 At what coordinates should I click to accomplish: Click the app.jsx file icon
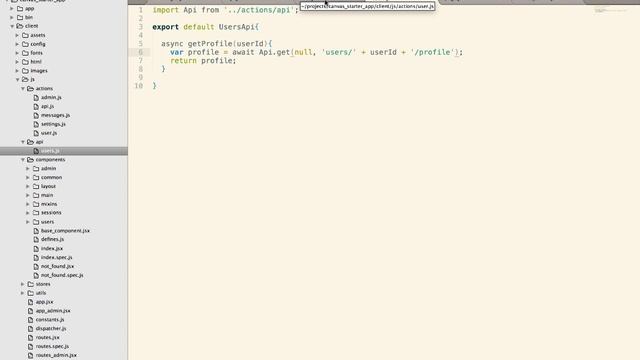[x=31, y=302]
